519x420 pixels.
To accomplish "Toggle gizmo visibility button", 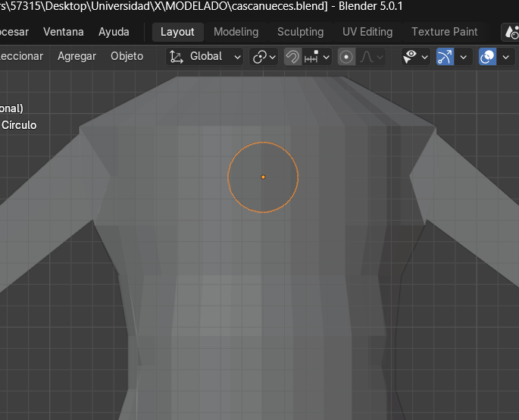I will [445, 57].
